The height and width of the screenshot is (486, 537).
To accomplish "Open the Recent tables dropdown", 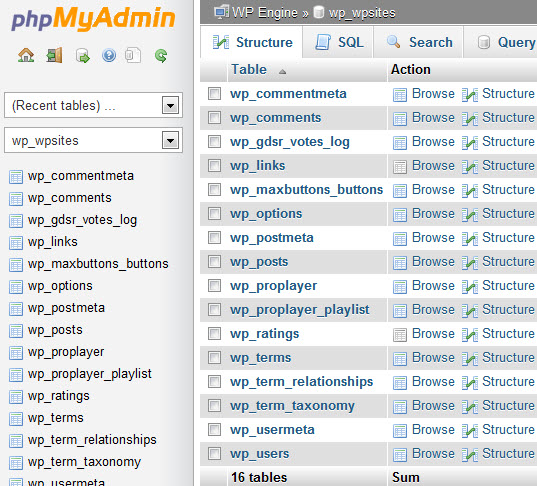I will (93, 105).
